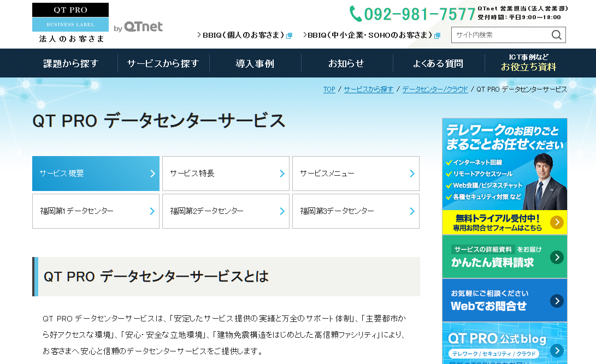Click the テレワークのお困りごと banner image
The width and height of the screenshot is (596, 364).
click(505, 164)
